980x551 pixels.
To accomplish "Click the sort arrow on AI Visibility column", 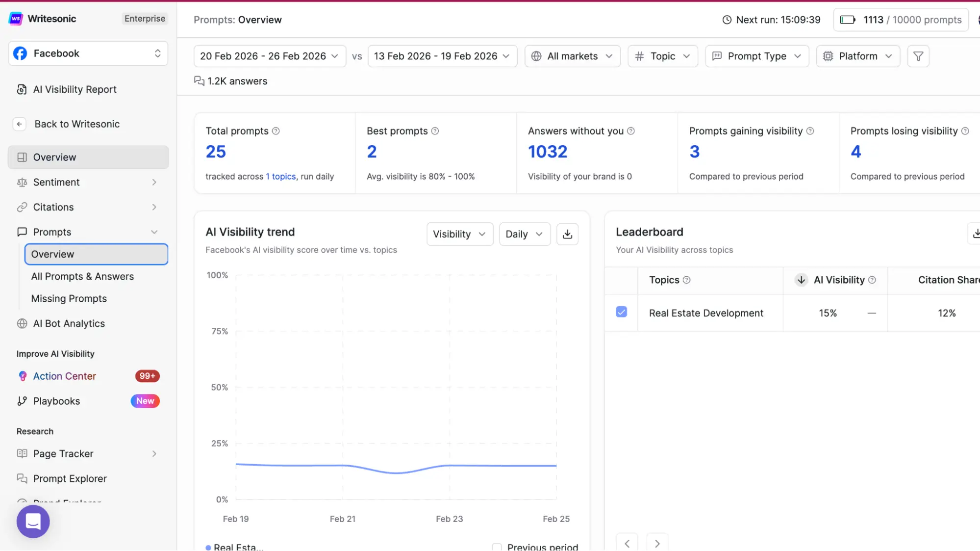I will pos(801,280).
